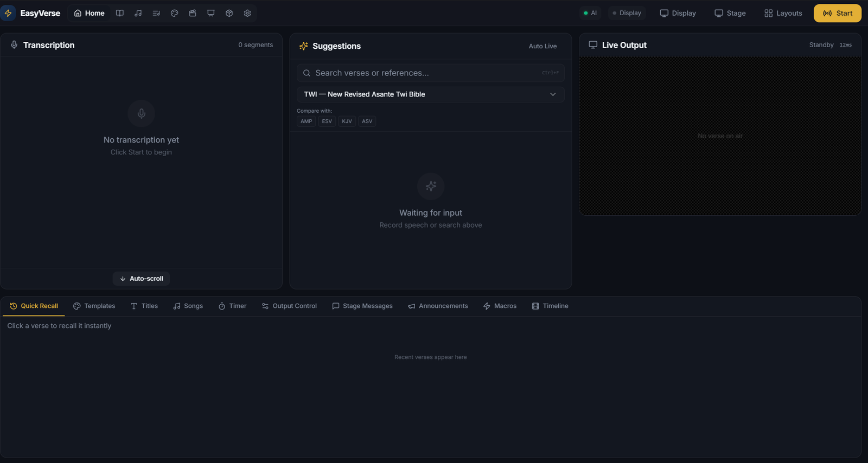868x463 pixels.
Task: Click the clapperboard media icon in navbar
Action: click(193, 13)
